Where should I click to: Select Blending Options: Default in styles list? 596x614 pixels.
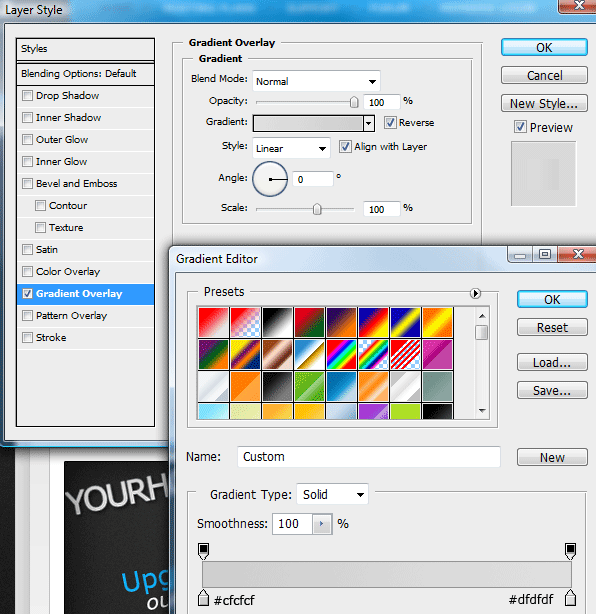(85, 74)
